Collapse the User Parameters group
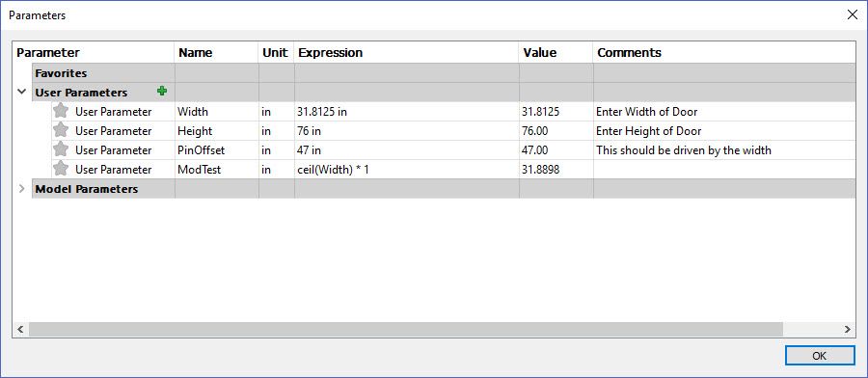868x378 pixels. coord(21,92)
